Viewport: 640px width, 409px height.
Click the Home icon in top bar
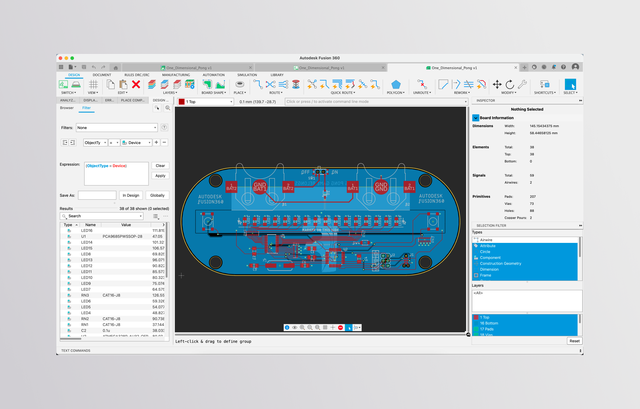[x=116, y=67]
